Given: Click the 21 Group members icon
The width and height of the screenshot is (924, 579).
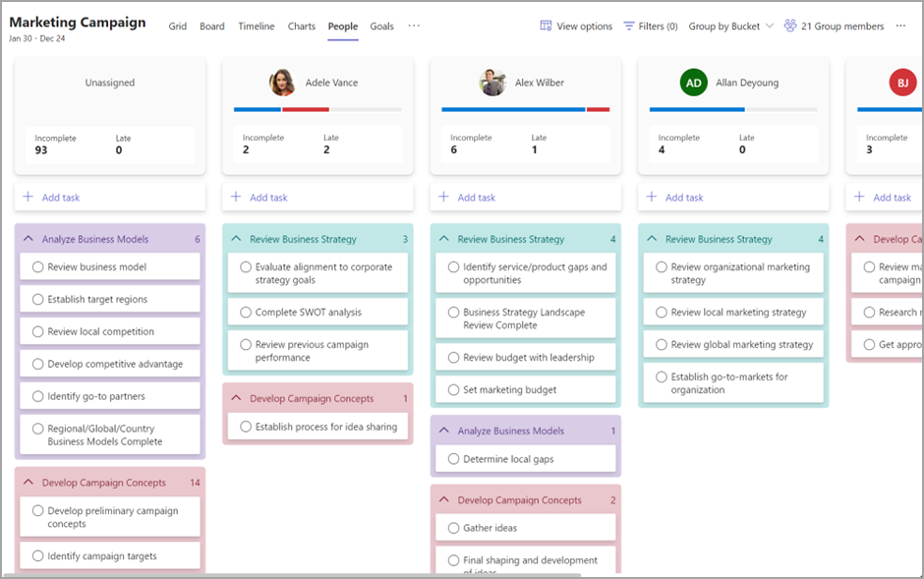Looking at the screenshot, I should point(790,27).
